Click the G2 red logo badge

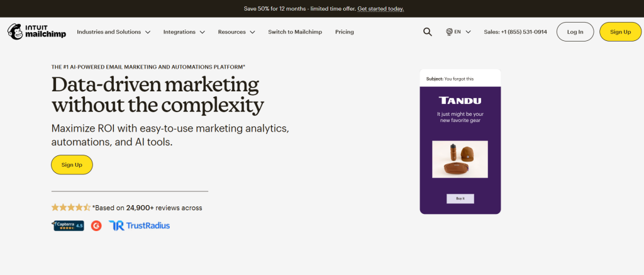coord(96,225)
